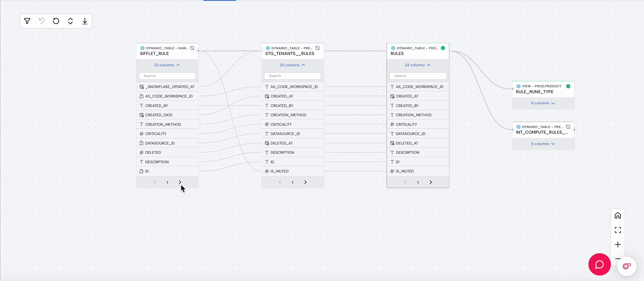This screenshot has height=281, width=644.
Task: Click the fit-to-screen frame icon
Action: (x=618, y=230)
